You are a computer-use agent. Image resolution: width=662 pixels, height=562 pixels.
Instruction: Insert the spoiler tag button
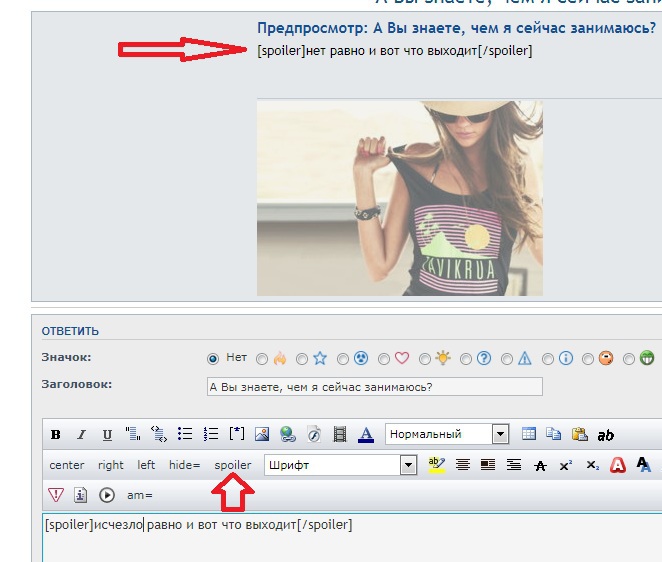(x=233, y=465)
